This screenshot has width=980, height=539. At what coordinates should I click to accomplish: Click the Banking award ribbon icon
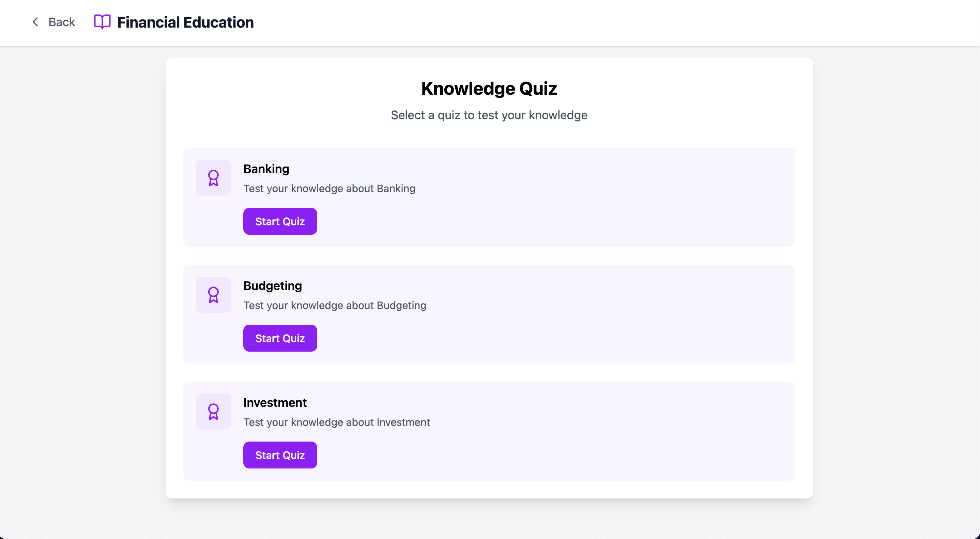213,178
